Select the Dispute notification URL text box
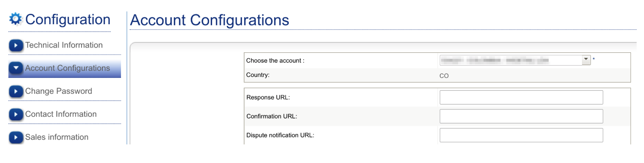The image size is (644, 163). (521, 135)
